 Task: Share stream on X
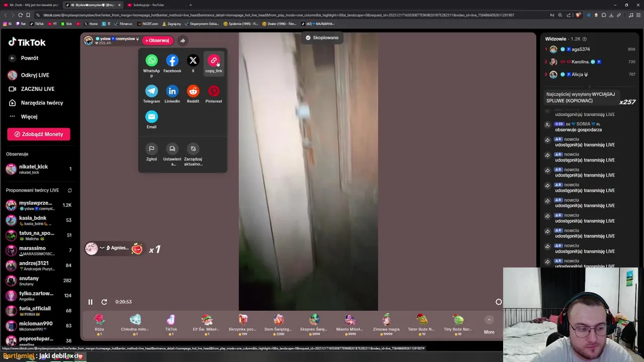tap(193, 60)
